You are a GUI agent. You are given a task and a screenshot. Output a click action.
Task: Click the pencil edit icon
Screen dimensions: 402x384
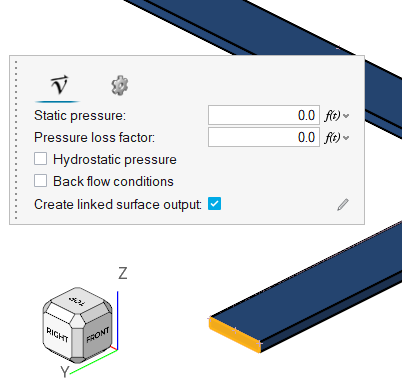pyautogui.click(x=343, y=204)
